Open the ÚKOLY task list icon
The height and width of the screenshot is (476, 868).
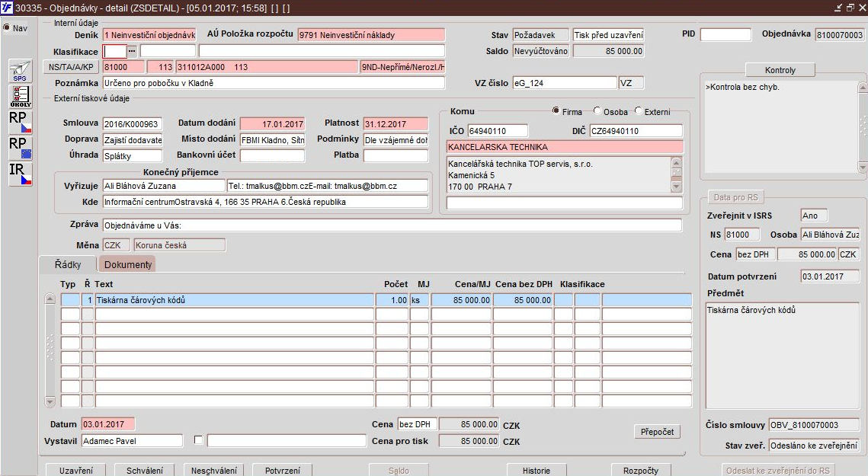pyautogui.click(x=20, y=96)
